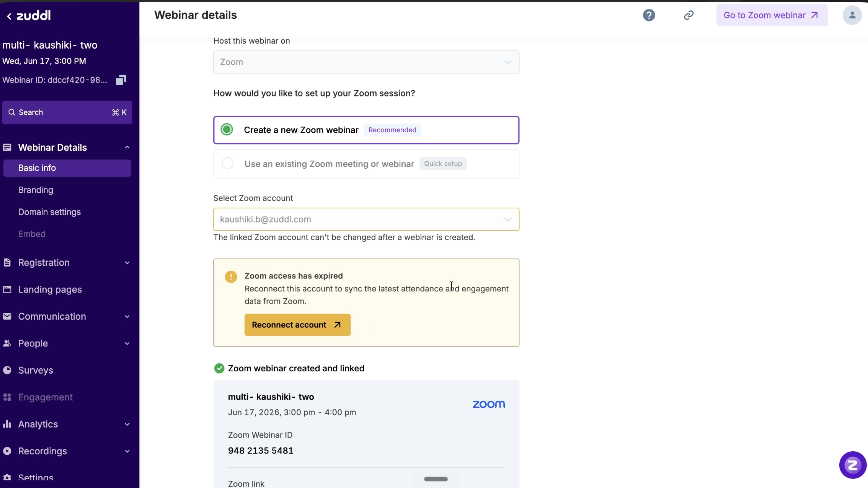The width and height of the screenshot is (868, 488).
Task: Open the Select Zoom account dropdown
Action: tap(366, 220)
